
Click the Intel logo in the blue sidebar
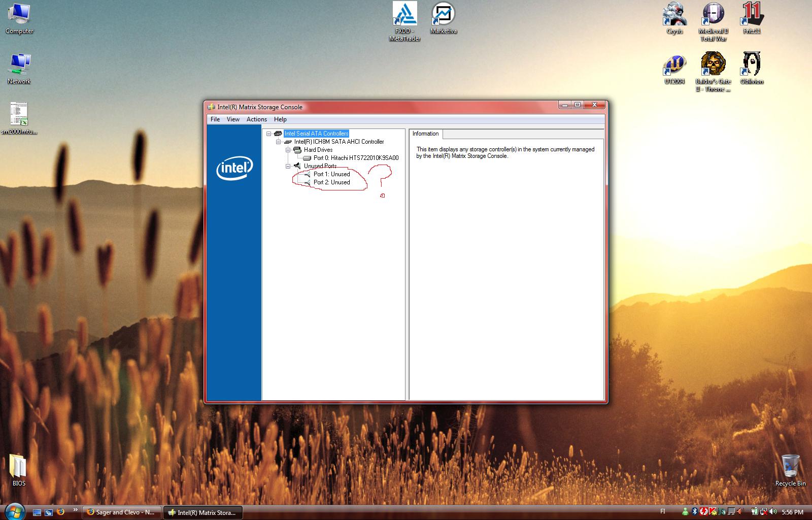click(234, 168)
